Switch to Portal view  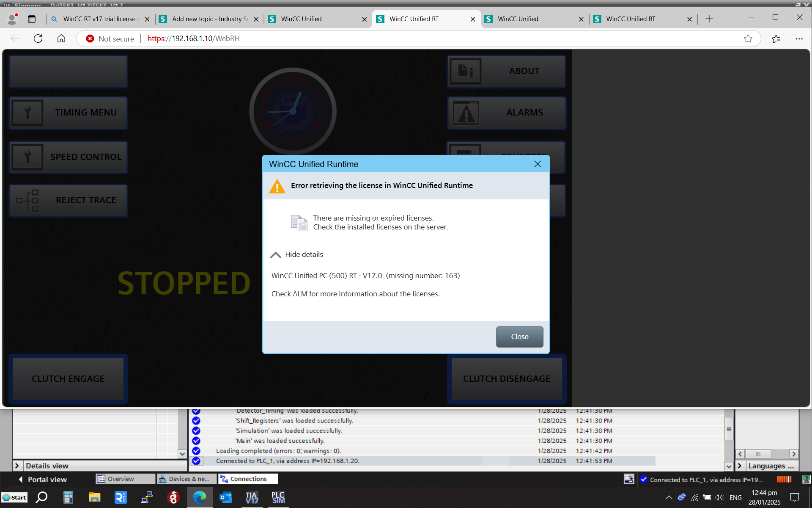[42, 479]
